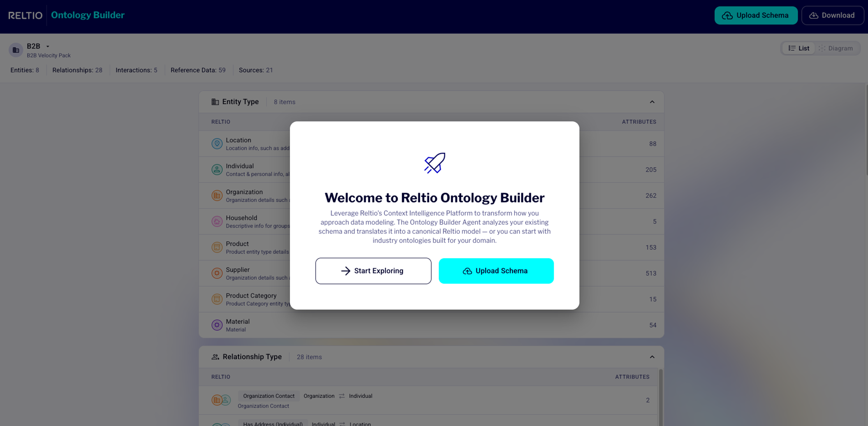Click Upload Schema in the welcome dialog
This screenshot has width=868, height=426.
coord(496,271)
